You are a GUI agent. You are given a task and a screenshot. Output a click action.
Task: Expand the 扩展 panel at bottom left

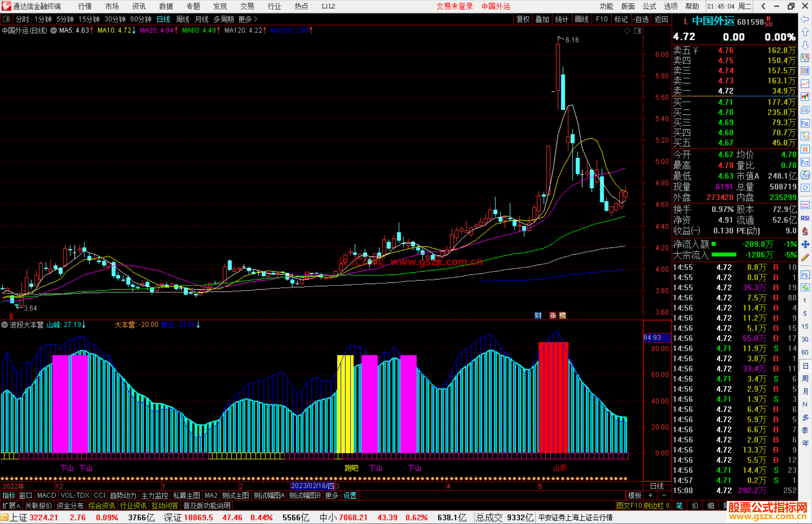click(11, 506)
